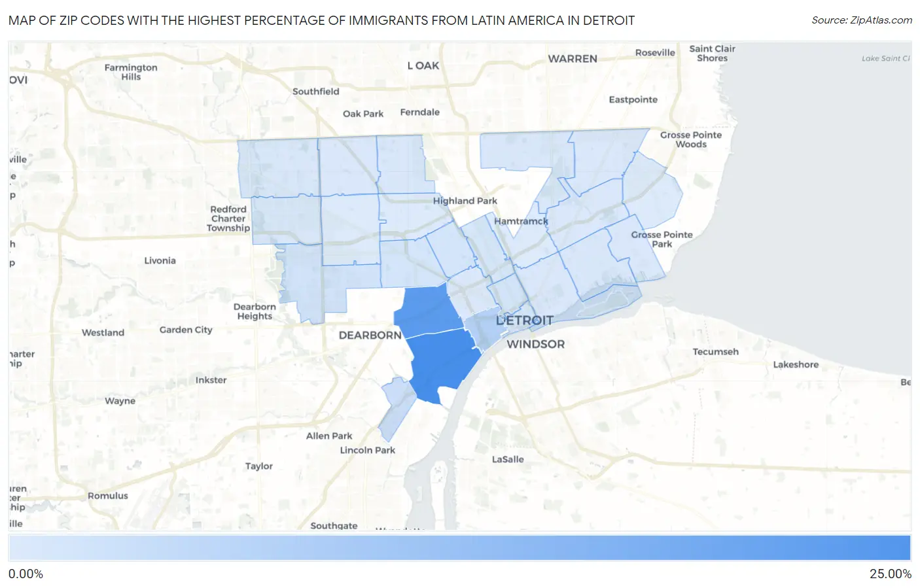Click the Garden City label

(186, 330)
